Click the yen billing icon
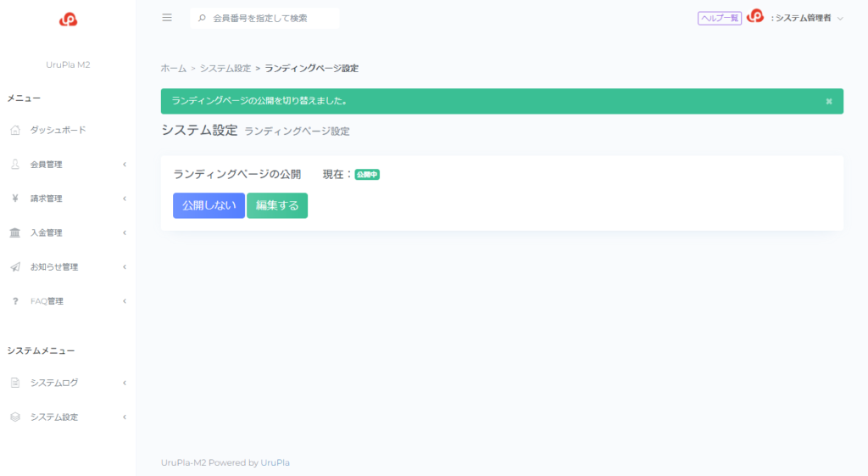The image size is (868, 476). [15, 199]
